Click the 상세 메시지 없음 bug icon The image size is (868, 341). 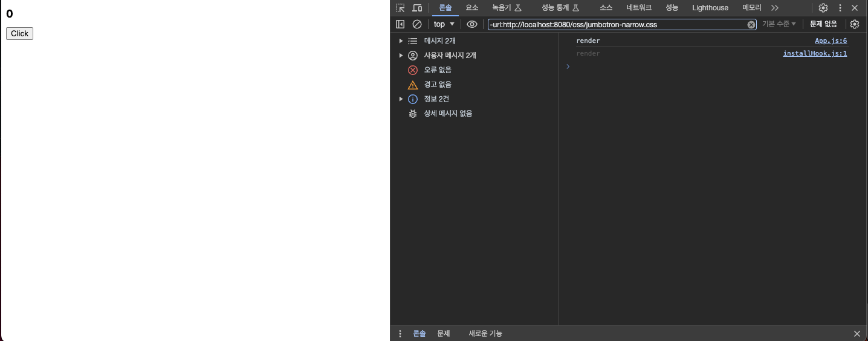(413, 114)
